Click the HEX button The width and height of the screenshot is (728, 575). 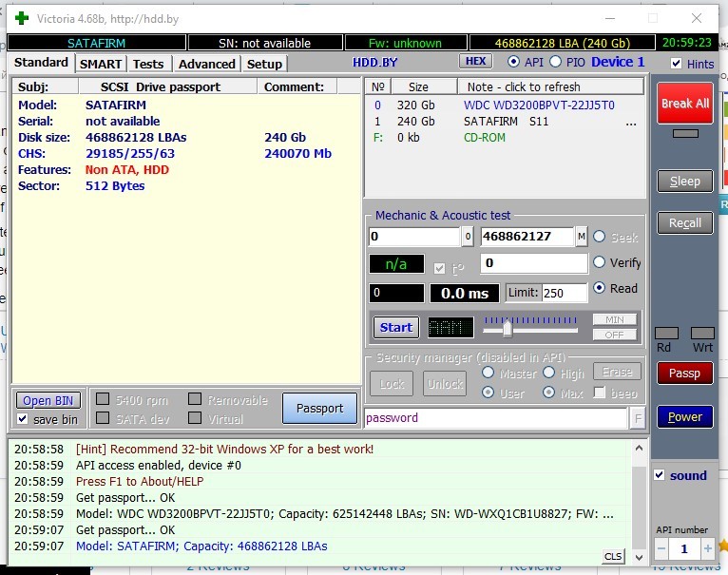[475, 62]
